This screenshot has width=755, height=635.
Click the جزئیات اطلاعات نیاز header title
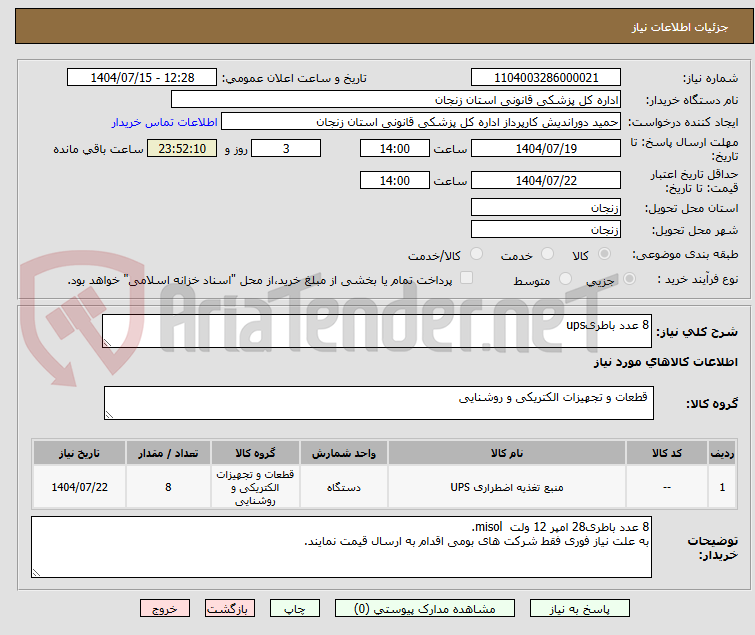(x=679, y=27)
